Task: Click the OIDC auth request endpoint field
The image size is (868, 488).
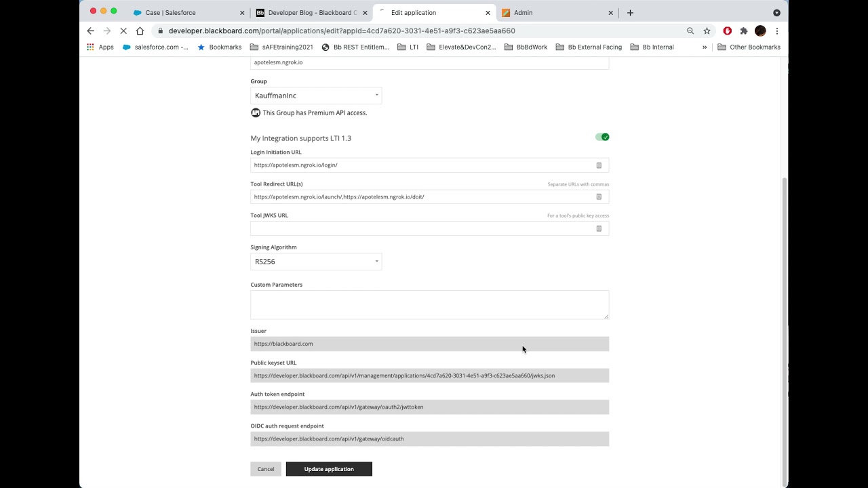Action: (430, 439)
